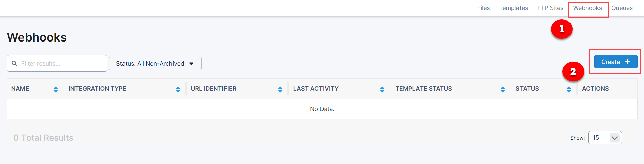
Task: Click the Status dropdown caret arrow
Action: click(x=191, y=64)
